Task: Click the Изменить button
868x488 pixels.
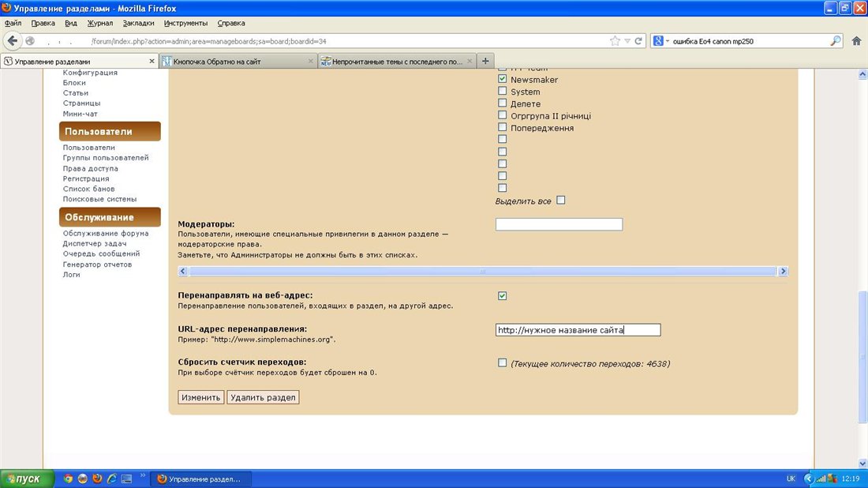Action: click(201, 397)
